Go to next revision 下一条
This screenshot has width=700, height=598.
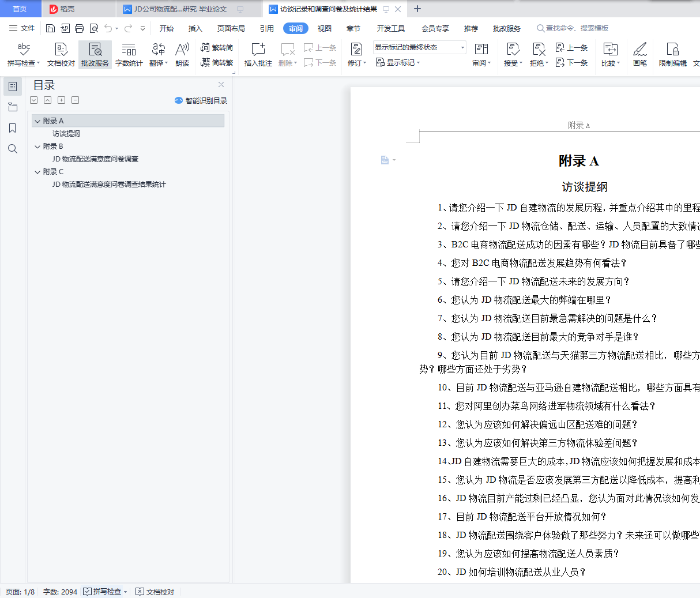(x=571, y=63)
